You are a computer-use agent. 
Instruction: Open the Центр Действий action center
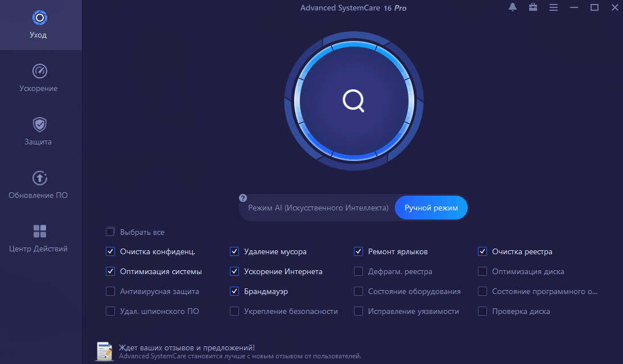pyautogui.click(x=39, y=238)
